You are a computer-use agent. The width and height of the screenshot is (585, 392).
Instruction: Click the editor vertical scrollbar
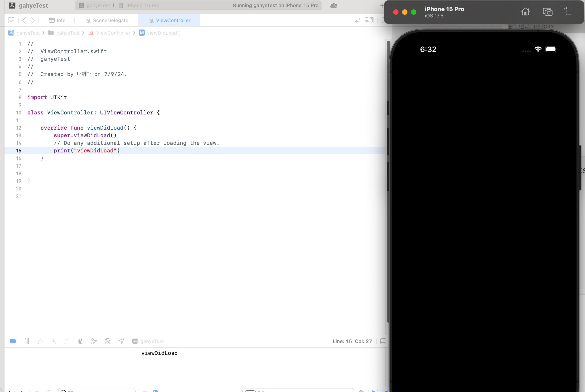coord(388,175)
